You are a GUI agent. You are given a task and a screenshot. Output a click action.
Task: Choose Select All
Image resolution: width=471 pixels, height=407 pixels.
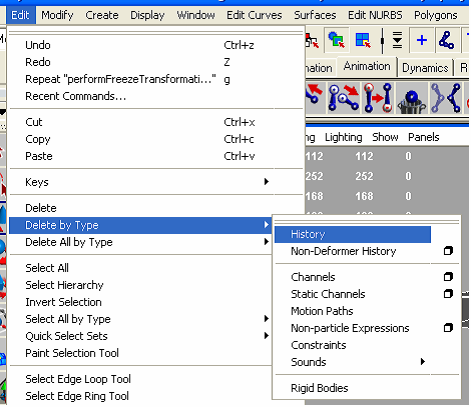click(x=140, y=268)
